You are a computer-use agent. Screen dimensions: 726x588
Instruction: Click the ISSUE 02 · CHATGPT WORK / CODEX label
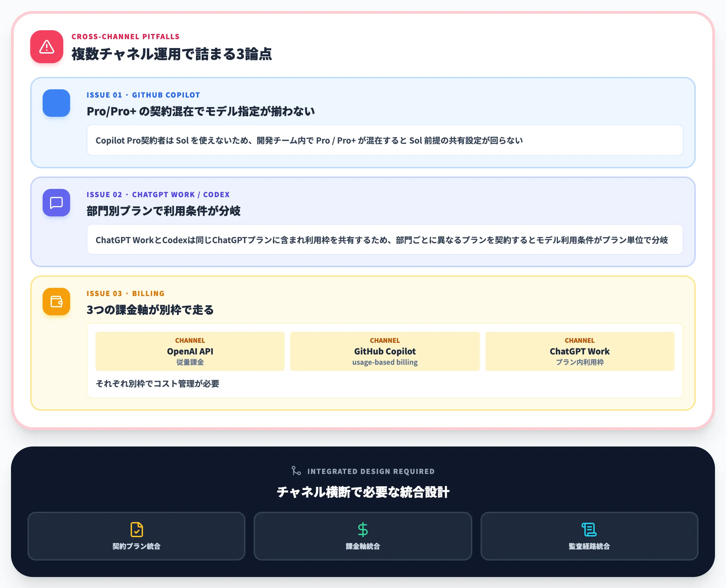[x=158, y=194]
